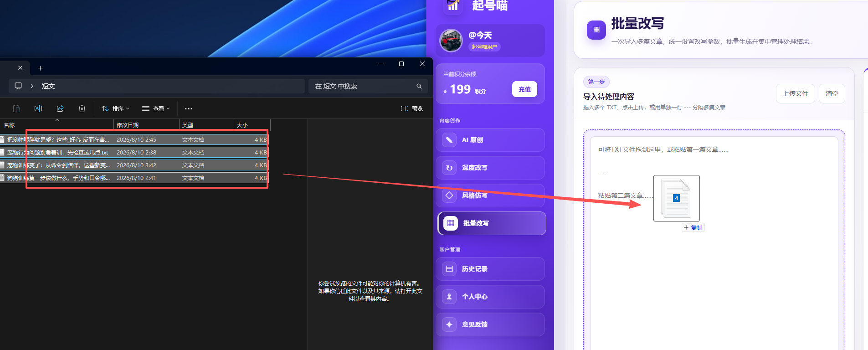868x350 pixels.
Task: Select file 宠物训练变了：从命令到陪伴
Action: (x=134, y=165)
